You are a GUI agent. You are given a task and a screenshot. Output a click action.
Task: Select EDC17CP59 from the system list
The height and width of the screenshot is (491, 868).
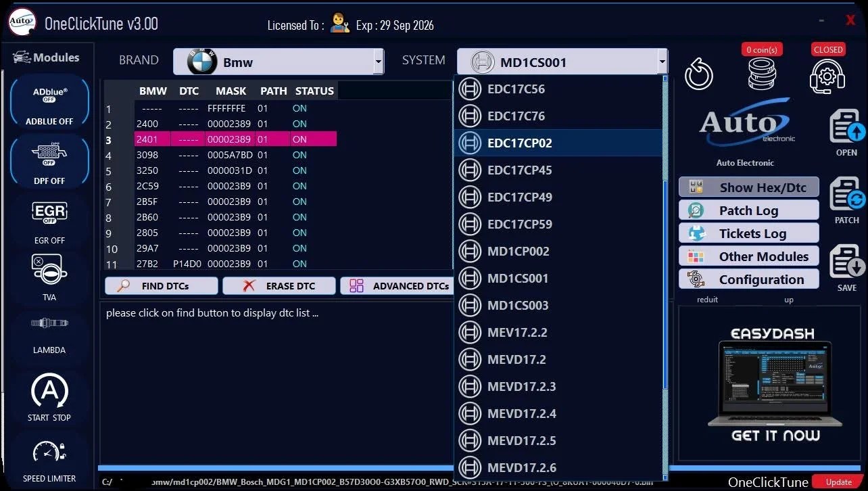click(558, 225)
